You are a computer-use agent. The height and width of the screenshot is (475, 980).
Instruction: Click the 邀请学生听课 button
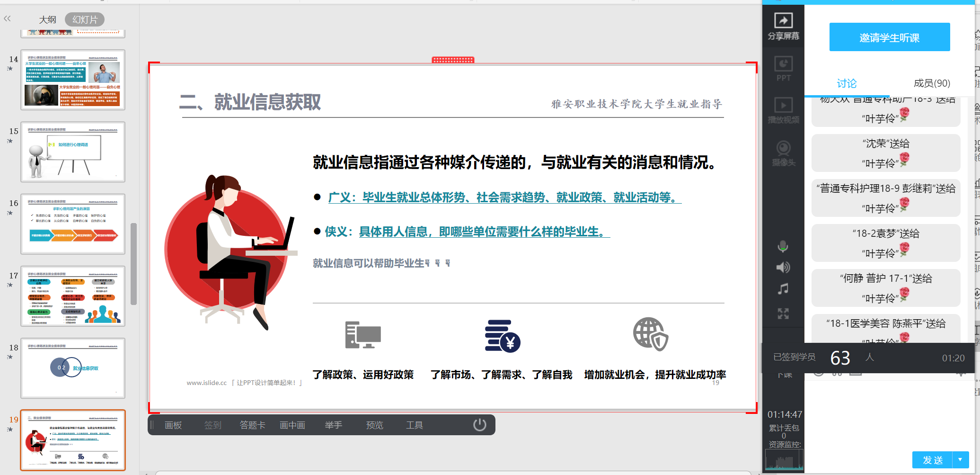pos(889,37)
